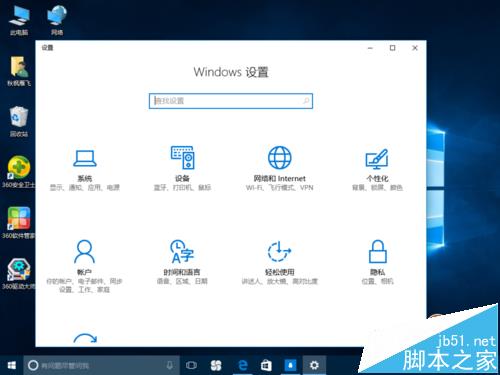Open This PC desktop icon
Viewport: 500px width, 375px height.
[19, 21]
